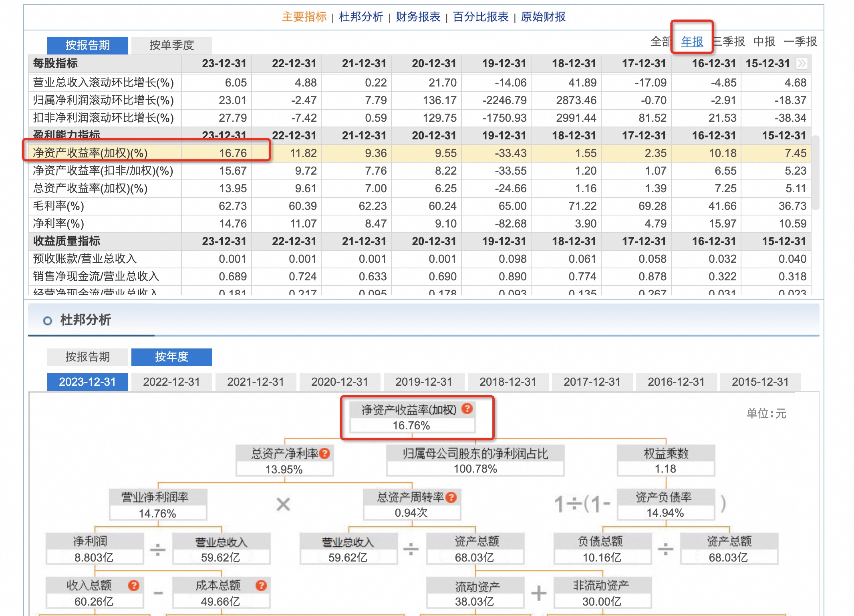Open the 杜邦分析 link in top navigation
Image resolution: width=854 pixels, height=616 pixels.
pos(361,17)
